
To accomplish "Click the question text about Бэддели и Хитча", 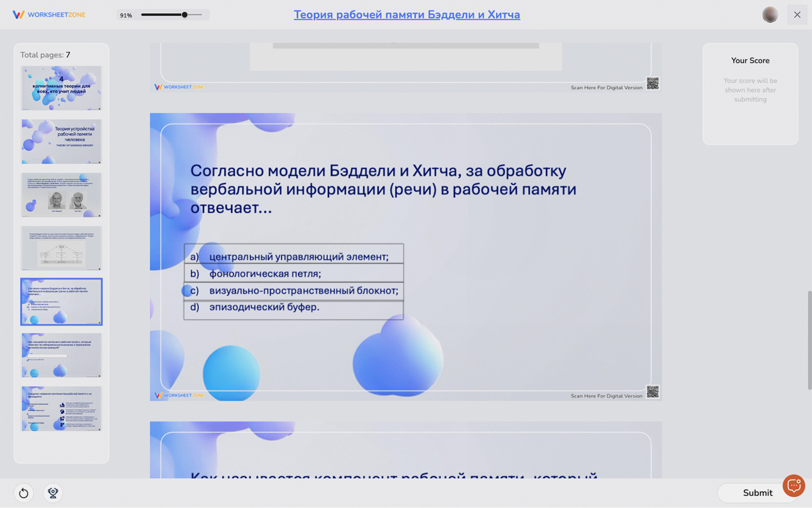I will pyautogui.click(x=383, y=189).
